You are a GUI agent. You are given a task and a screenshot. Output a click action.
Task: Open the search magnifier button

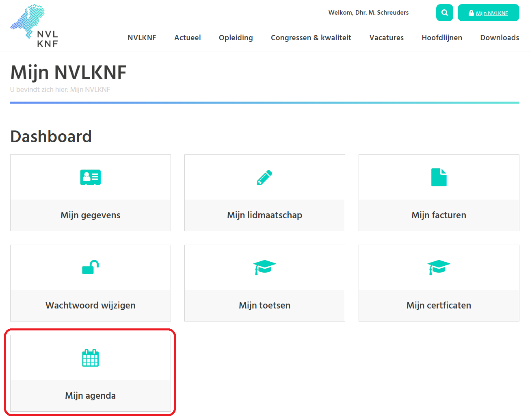(445, 13)
